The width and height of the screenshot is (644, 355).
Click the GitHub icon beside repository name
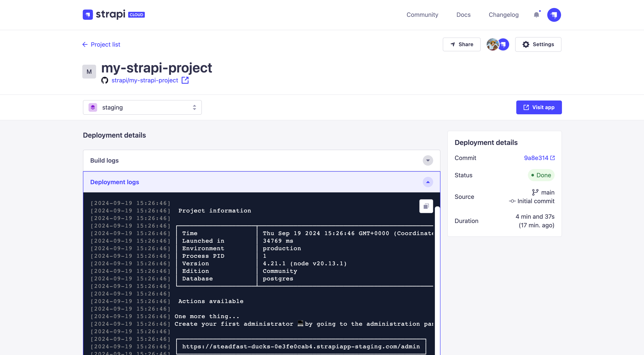tap(105, 80)
